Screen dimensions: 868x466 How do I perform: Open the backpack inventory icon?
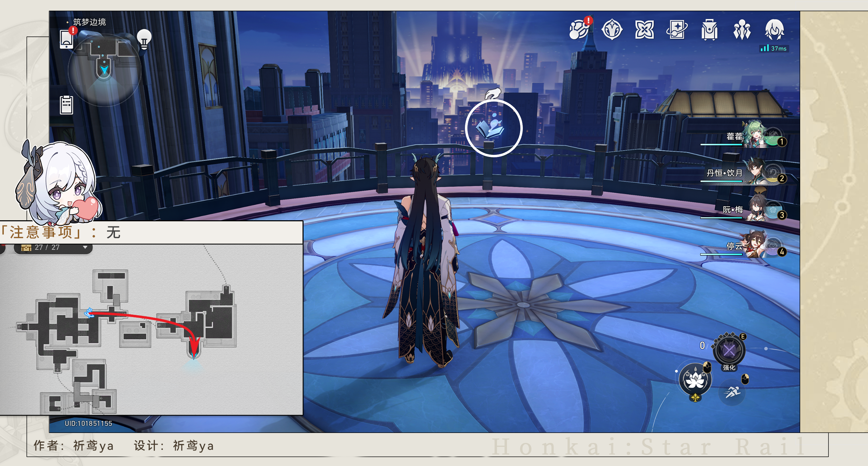pos(709,30)
